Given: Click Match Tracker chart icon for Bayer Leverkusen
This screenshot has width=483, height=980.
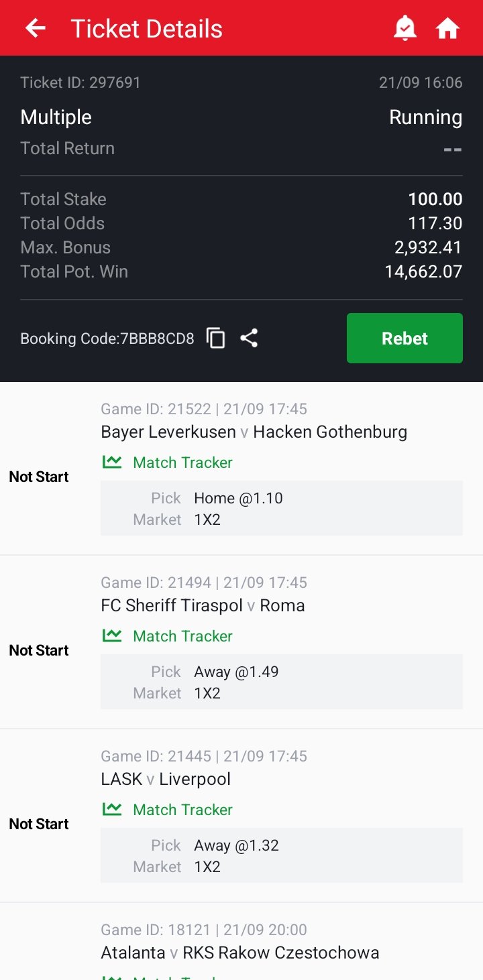Looking at the screenshot, I should [x=112, y=462].
